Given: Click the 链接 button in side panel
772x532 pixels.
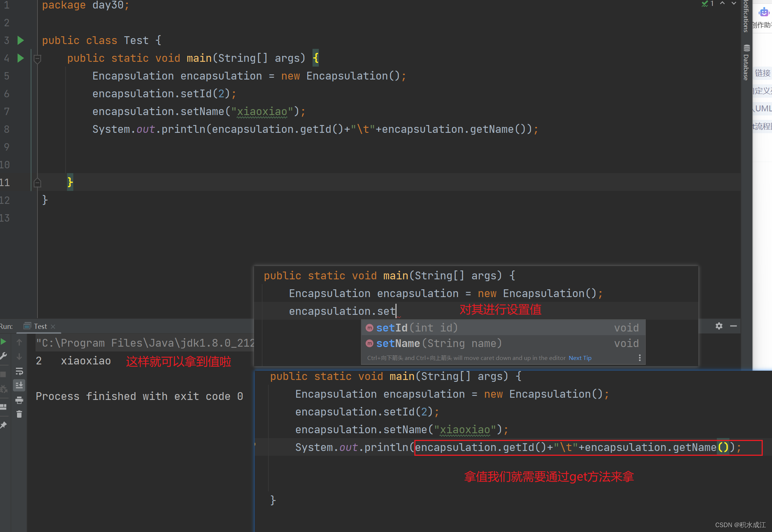Looking at the screenshot, I should [x=763, y=73].
